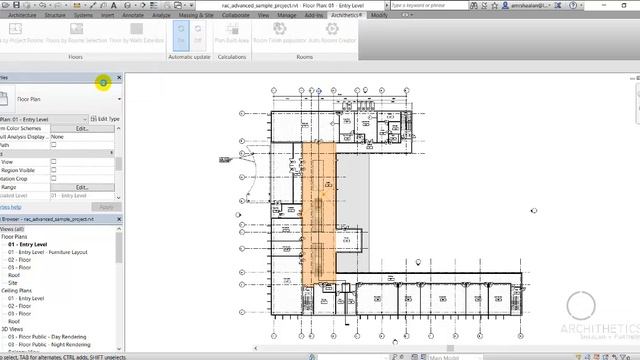Toggle the Sun Path checkbox
The height and width of the screenshot is (360, 640).
click(x=53, y=145)
